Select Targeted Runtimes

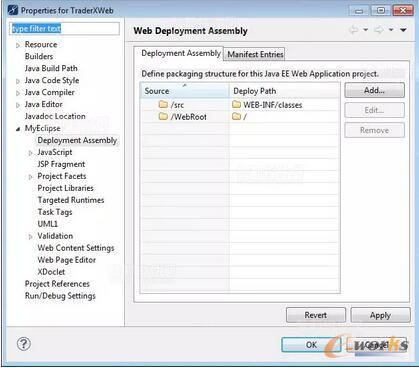point(71,200)
